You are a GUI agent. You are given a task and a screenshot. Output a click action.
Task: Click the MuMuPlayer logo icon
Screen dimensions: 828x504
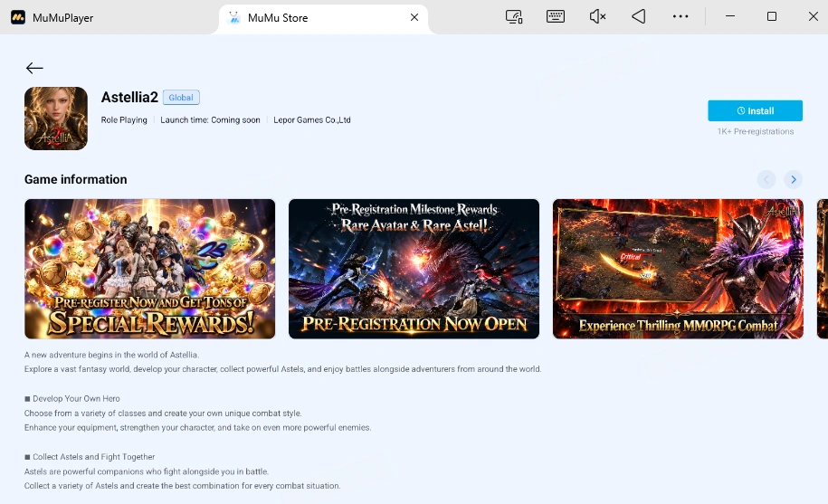coord(18,17)
